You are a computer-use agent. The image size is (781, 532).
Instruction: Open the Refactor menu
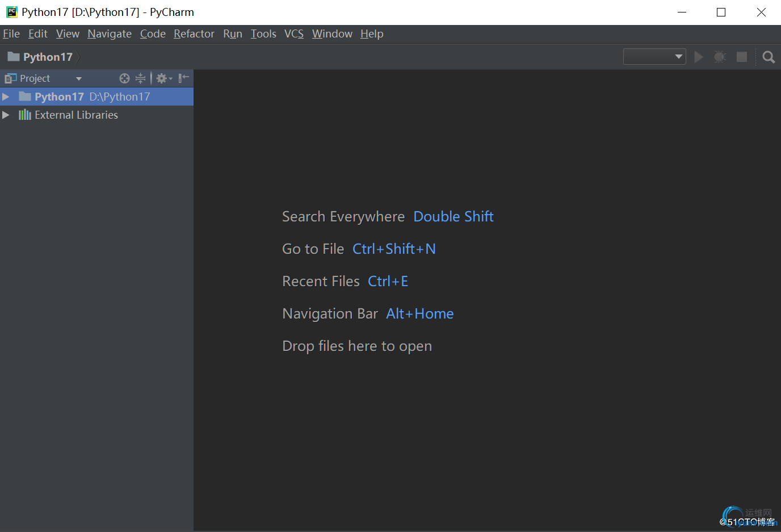pyautogui.click(x=194, y=34)
